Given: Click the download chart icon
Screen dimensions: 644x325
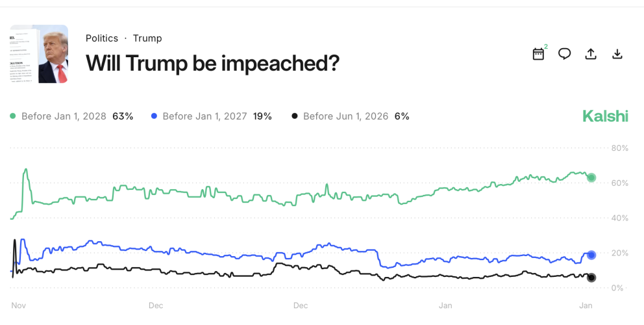Looking at the screenshot, I should tap(617, 54).
